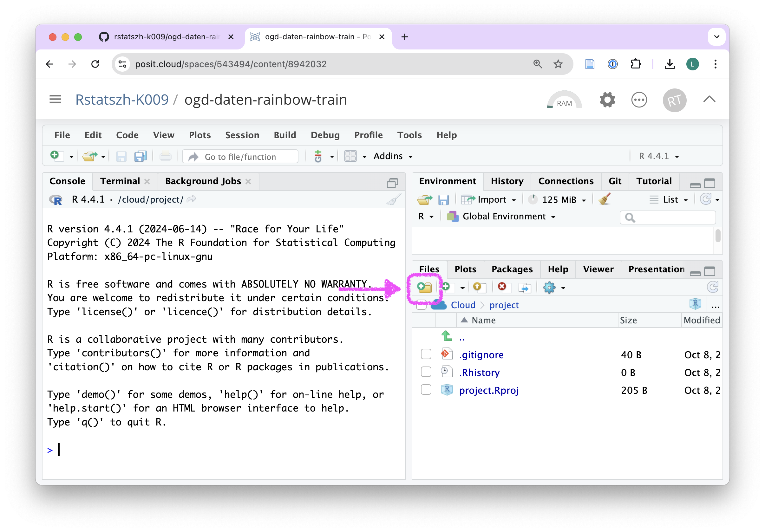
Task: Tick the checkbox for .gitignore
Action: point(426,354)
